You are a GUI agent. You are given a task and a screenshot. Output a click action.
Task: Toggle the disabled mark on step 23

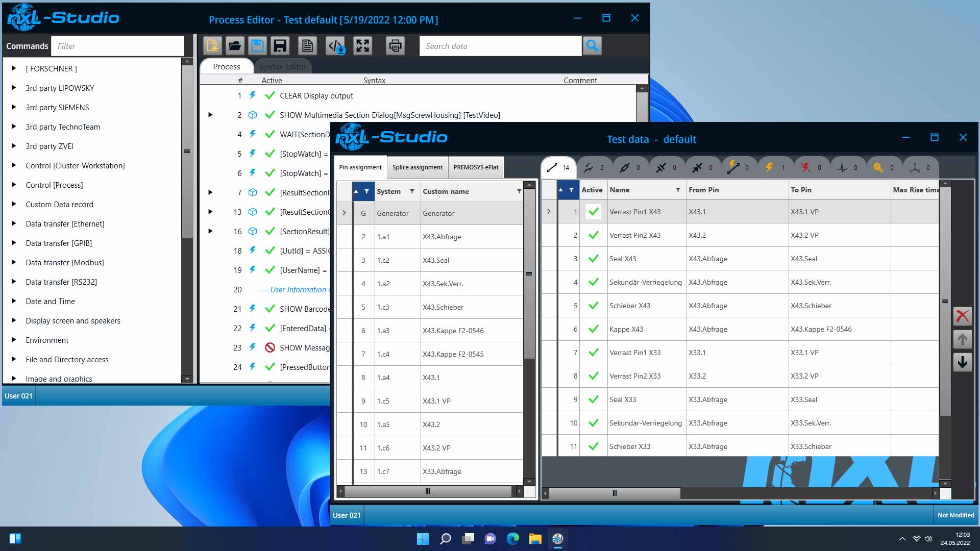(270, 348)
